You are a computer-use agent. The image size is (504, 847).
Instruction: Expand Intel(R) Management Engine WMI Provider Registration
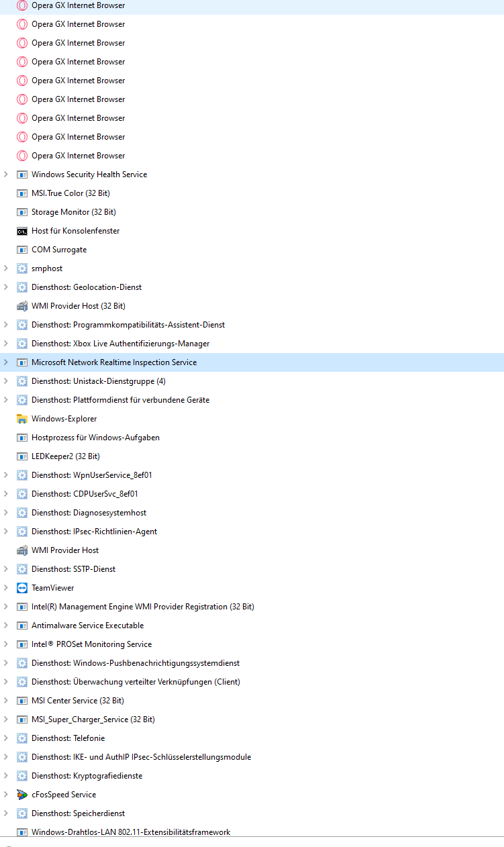6,607
